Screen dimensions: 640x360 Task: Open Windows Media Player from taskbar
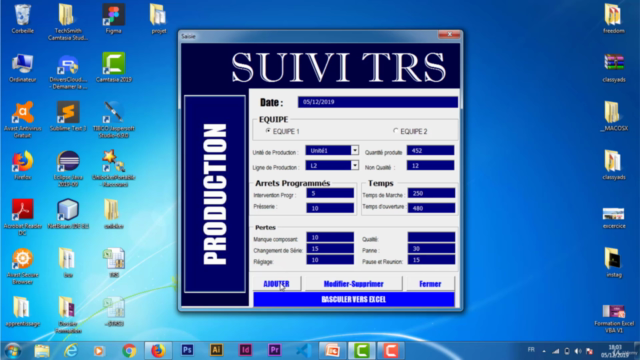[99, 351]
